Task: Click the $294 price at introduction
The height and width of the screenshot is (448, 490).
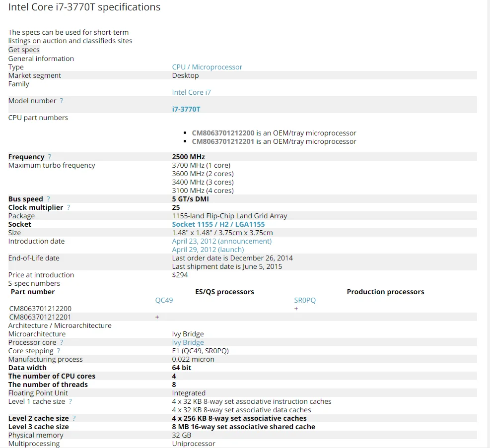Action: [180, 275]
